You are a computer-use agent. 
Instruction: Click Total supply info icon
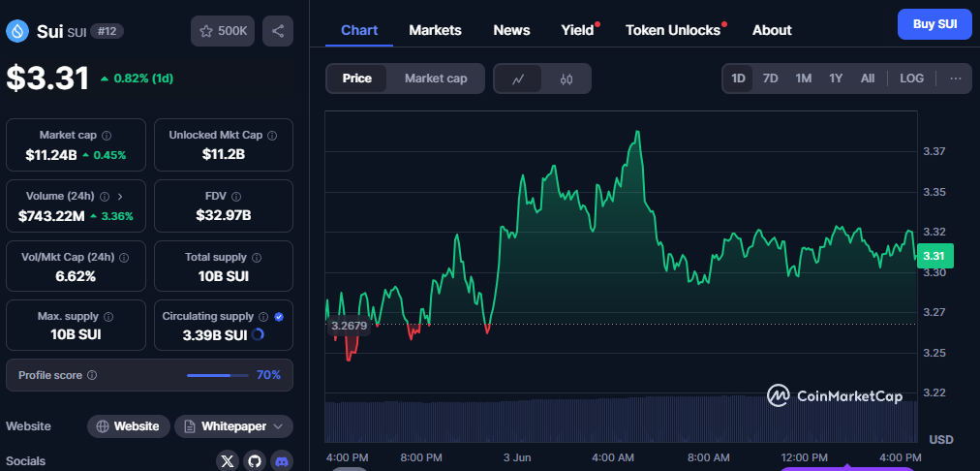257,257
